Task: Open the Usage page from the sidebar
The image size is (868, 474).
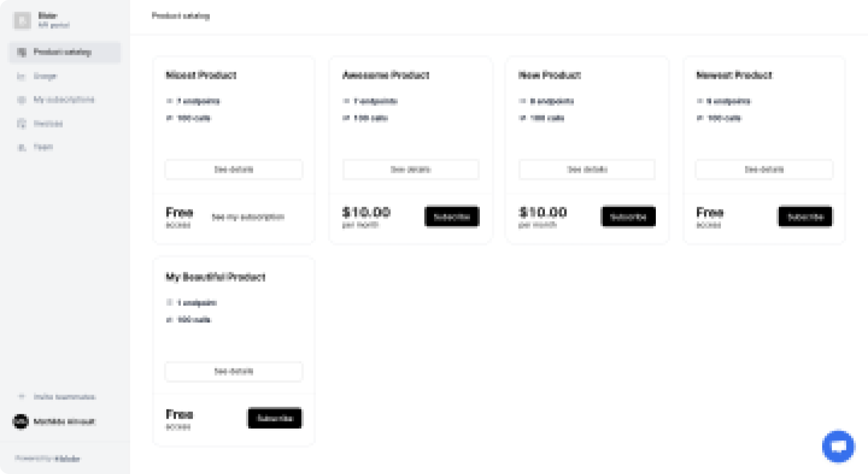Action: pos(46,76)
